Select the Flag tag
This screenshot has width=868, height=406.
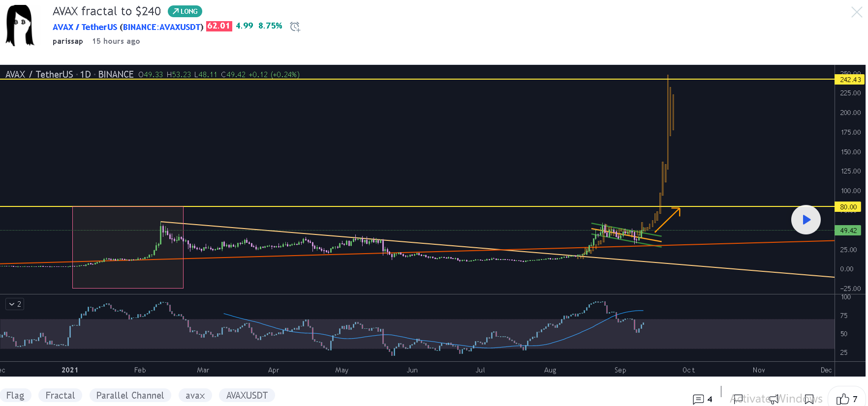(x=15, y=395)
